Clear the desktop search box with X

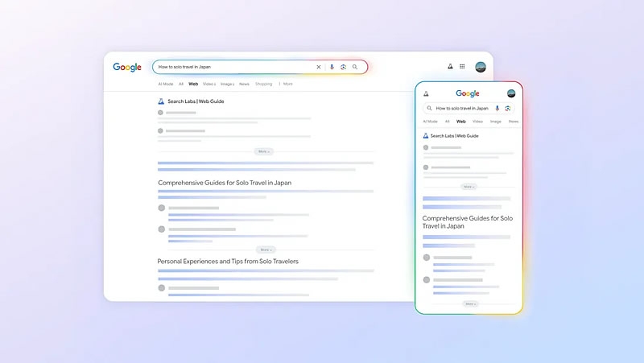coord(318,67)
